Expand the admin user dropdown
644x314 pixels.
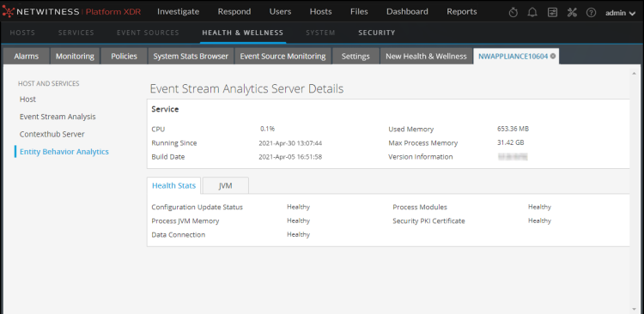click(x=621, y=13)
